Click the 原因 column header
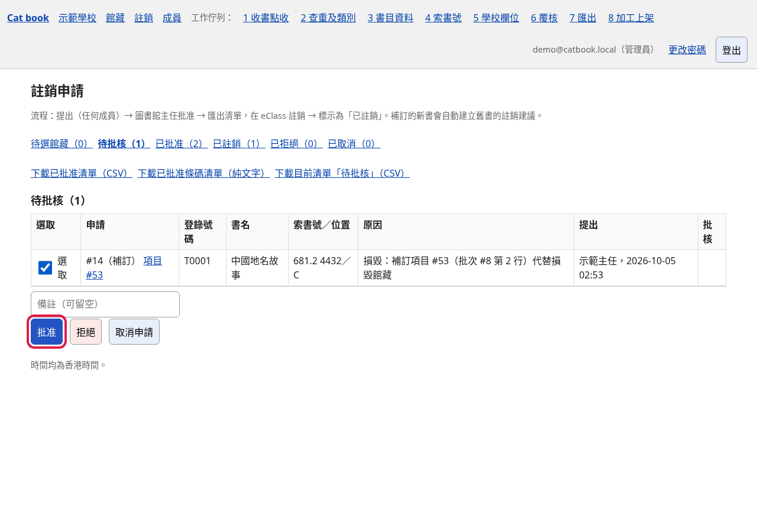Viewport: 757px width, 532px height. [x=466, y=232]
